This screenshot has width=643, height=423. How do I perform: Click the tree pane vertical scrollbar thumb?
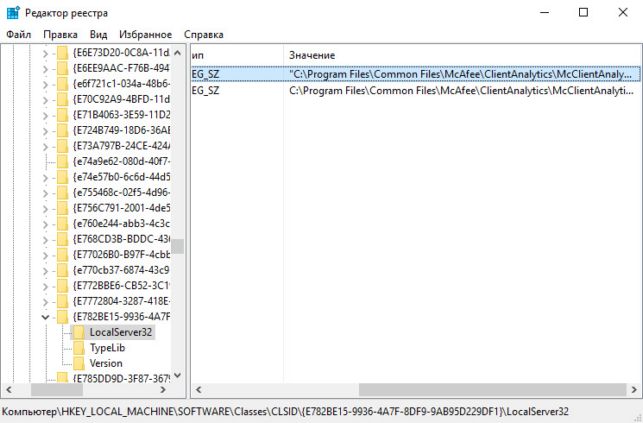(178, 246)
